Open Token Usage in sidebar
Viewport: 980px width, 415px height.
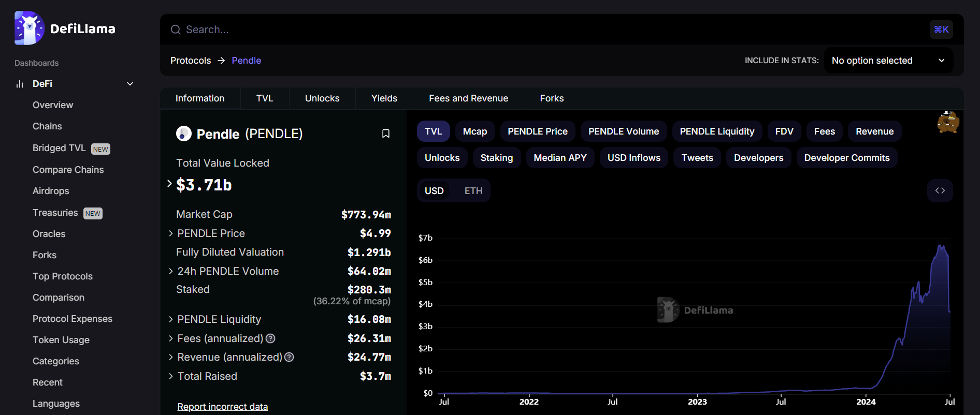click(x=61, y=340)
